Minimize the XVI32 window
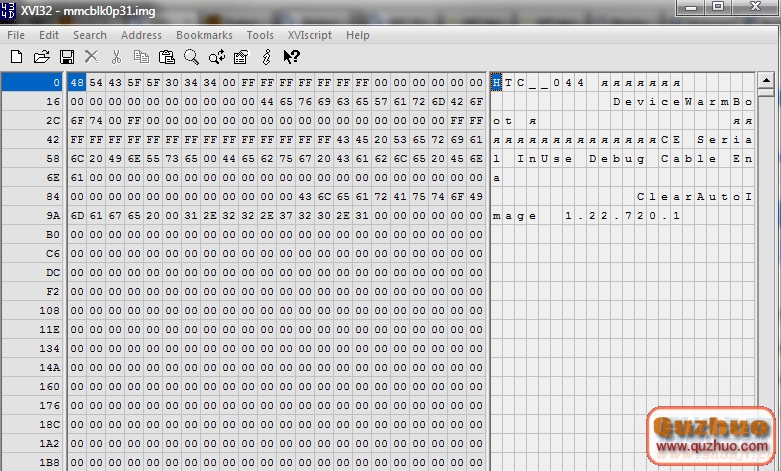 690,7
